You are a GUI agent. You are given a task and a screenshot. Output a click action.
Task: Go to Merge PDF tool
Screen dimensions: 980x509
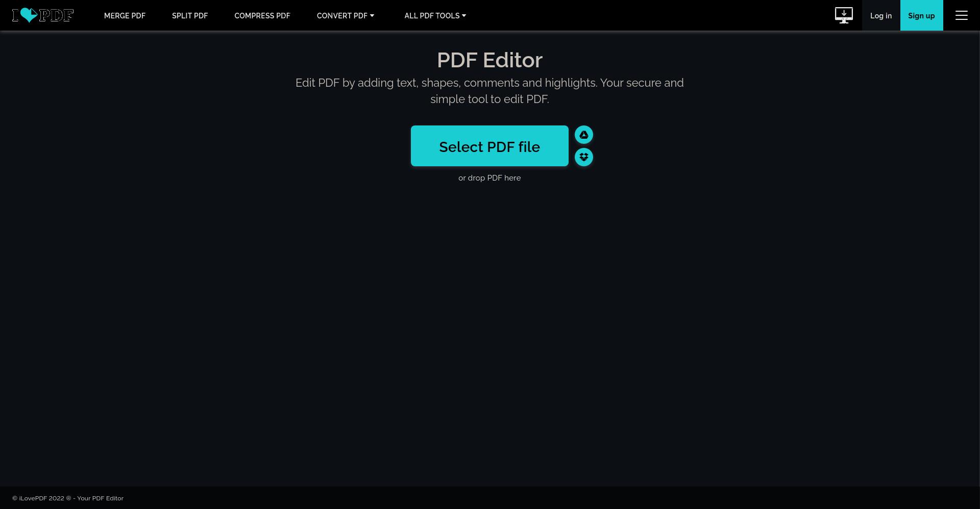coord(125,16)
